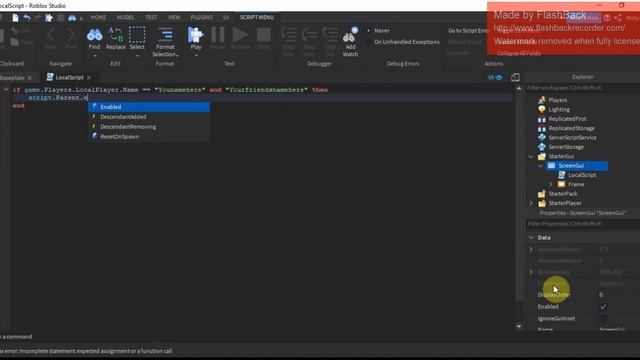Expand the StarterPlayer tree node
The width and height of the screenshot is (640, 360).
531,203
